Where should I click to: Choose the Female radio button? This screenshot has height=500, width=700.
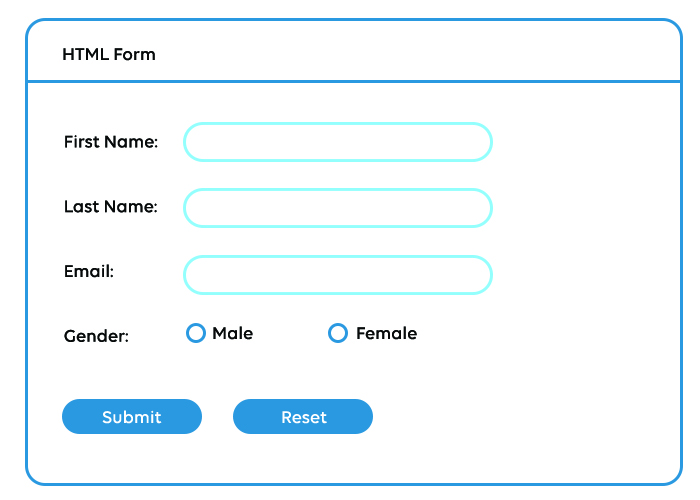click(338, 333)
